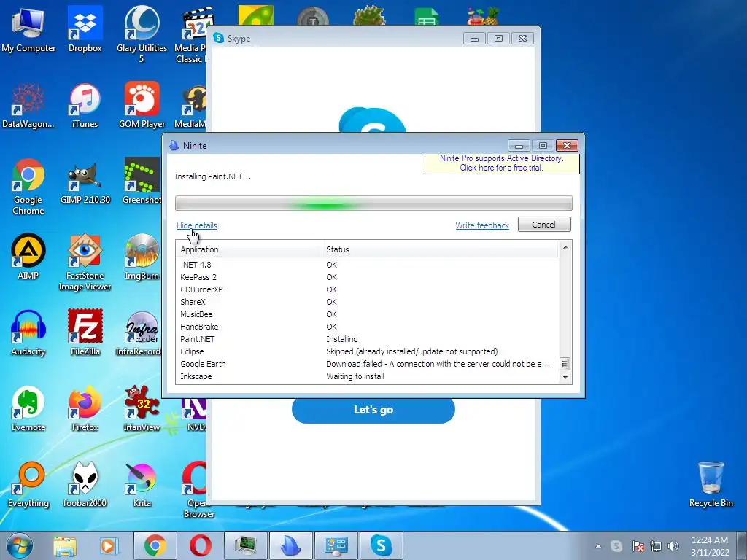Launch Krita desktop icon
747x560 pixels.
click(x=142, y=485)
